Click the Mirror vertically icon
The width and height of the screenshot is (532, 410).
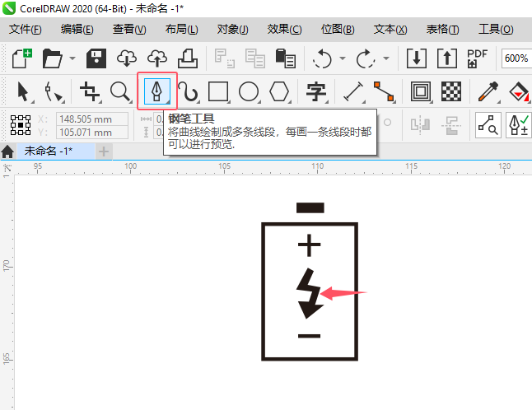click(451, 125)
